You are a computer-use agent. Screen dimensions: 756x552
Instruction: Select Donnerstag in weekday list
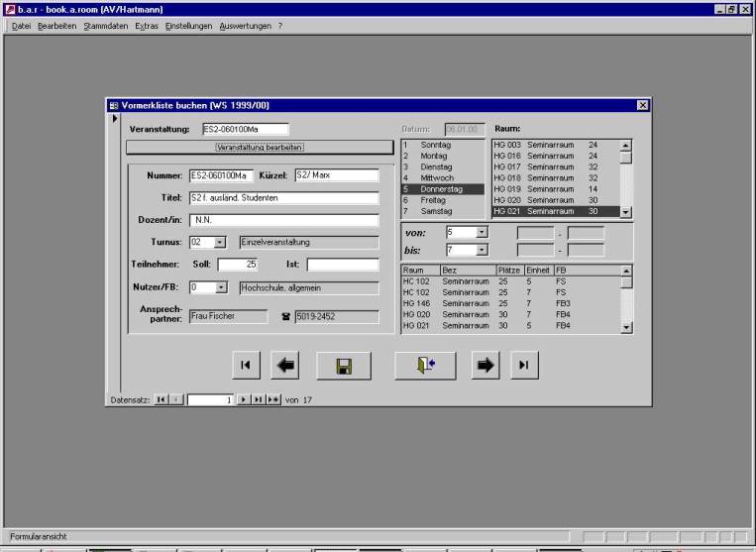[442, 189]
